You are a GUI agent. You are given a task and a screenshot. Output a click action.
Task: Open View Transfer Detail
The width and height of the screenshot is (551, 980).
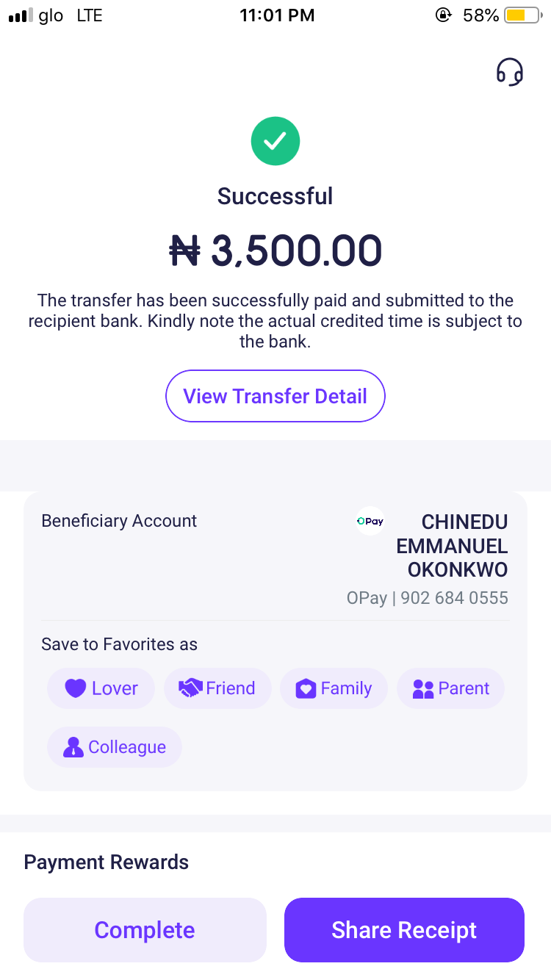275,397
